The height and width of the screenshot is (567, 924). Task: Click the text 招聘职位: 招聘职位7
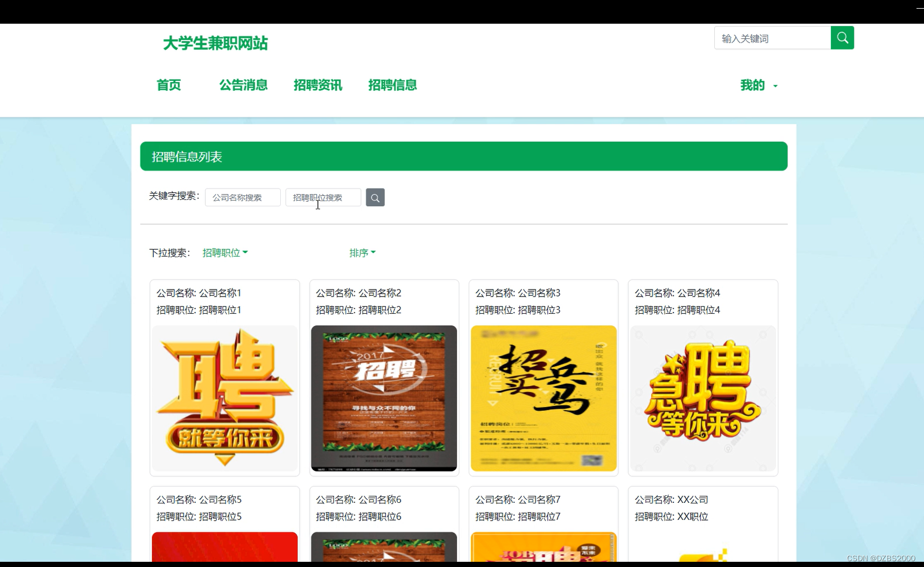click(x=518, y=517)
